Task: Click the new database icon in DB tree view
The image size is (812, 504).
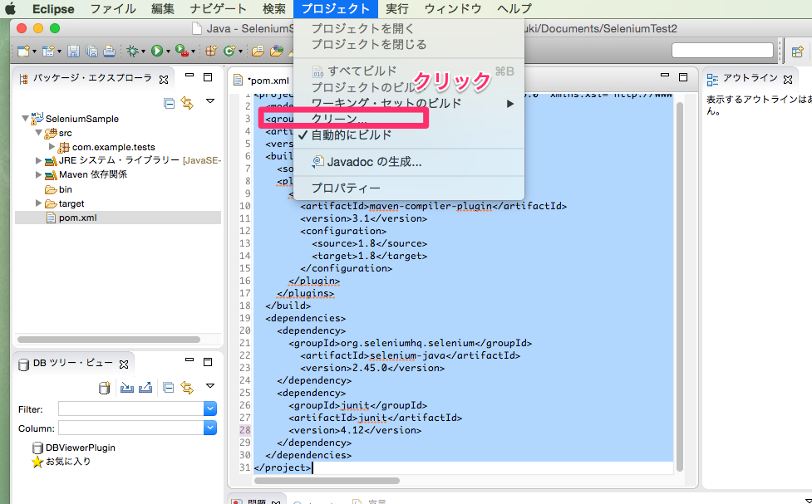Action: click(104, 388)
